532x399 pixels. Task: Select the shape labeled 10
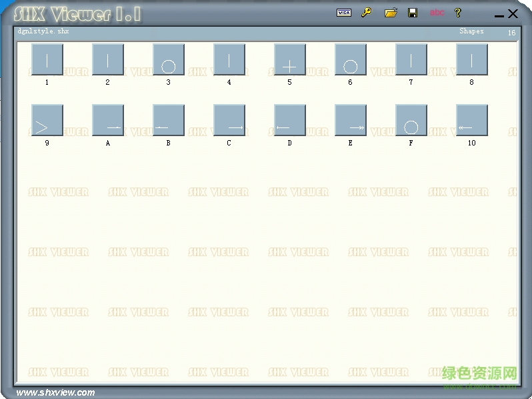point(472,120)
